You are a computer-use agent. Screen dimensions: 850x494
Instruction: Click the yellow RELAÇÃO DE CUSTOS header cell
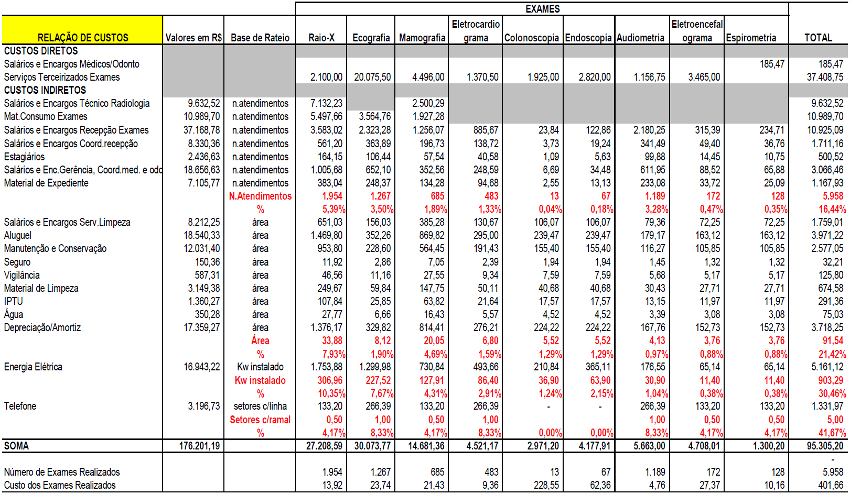pyautogui.click(x=82, y=31)
